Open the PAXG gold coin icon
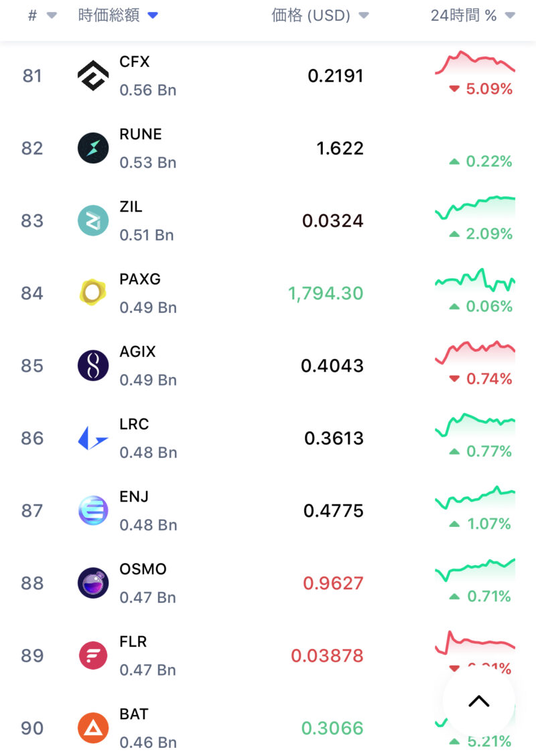The image size is (536, 756). point(93,293)
